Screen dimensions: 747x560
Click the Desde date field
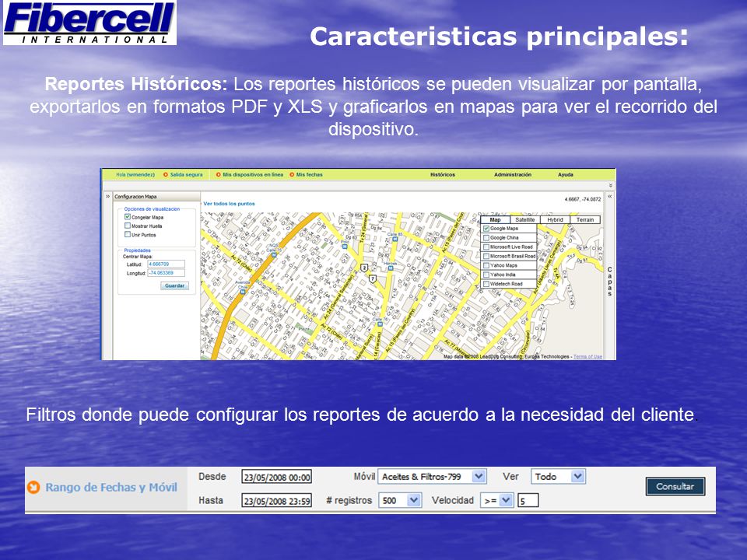tap(277, 477)
